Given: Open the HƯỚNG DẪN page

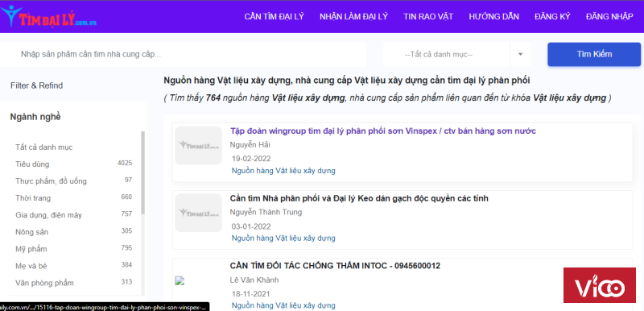Looking at the screenshot, I should [x=494, y=16].
